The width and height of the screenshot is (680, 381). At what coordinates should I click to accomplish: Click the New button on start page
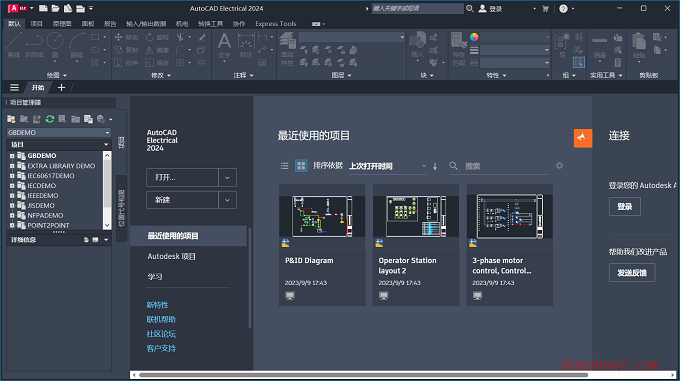pyautogui.click(x=182, y=200)
